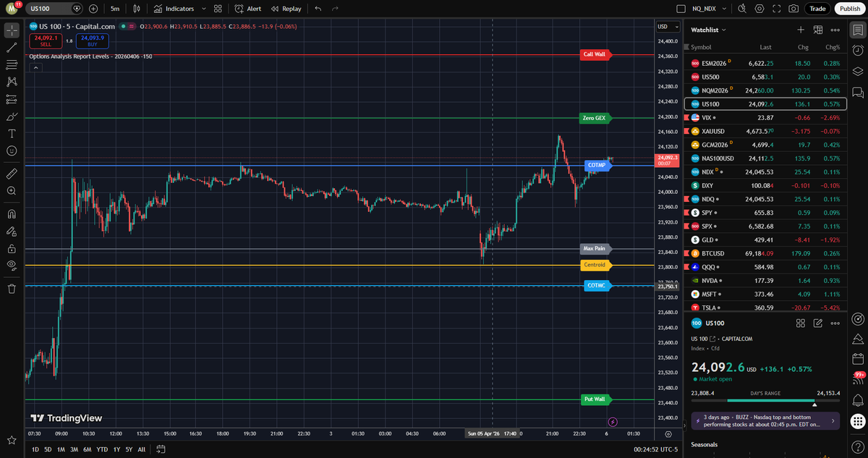The image size is (868, 458).
Task: Toggle stay in drawing mode
Action: point(12,232)
